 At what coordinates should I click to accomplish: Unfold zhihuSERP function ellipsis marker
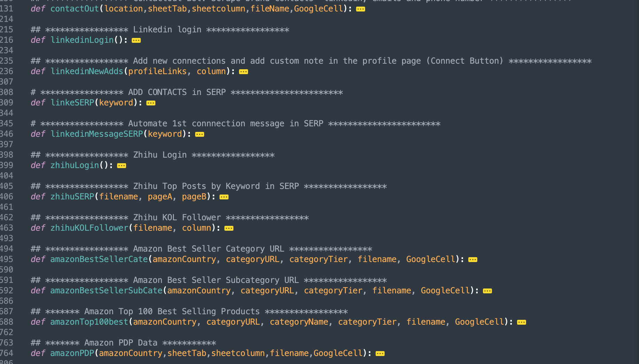224,197
